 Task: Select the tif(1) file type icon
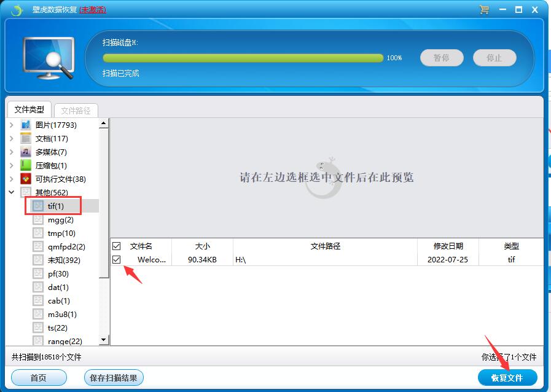click(x=38, y=206)
